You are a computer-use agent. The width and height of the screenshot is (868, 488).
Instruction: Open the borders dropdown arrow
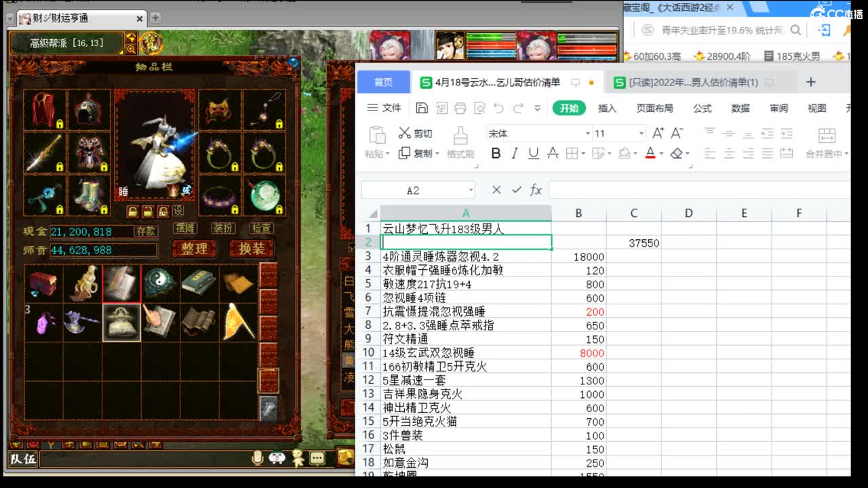(x=584, y=154)
